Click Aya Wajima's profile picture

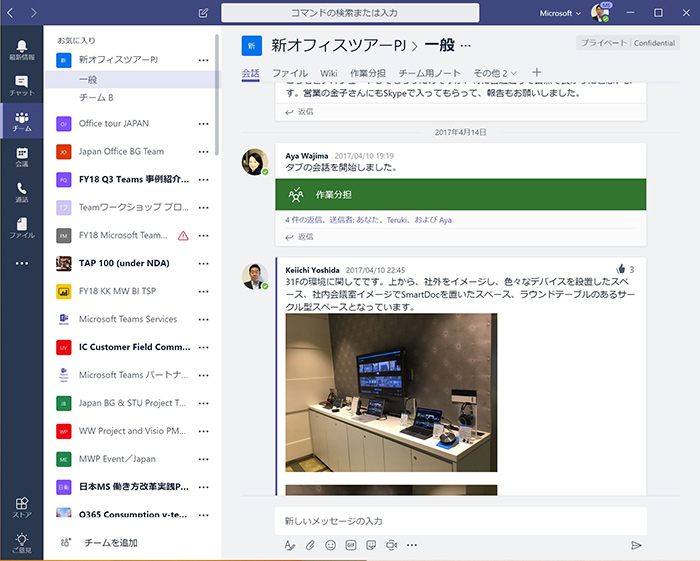pos(255,162)
